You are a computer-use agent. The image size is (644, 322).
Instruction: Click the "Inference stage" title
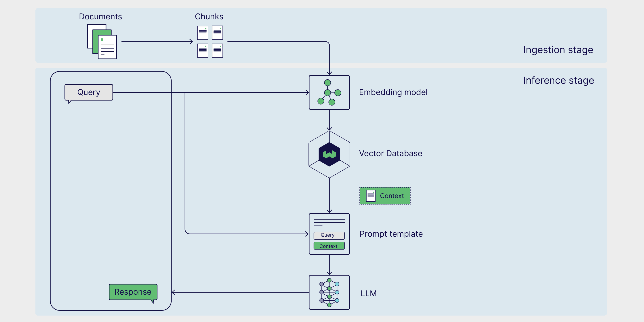click(x=558, y=80)
